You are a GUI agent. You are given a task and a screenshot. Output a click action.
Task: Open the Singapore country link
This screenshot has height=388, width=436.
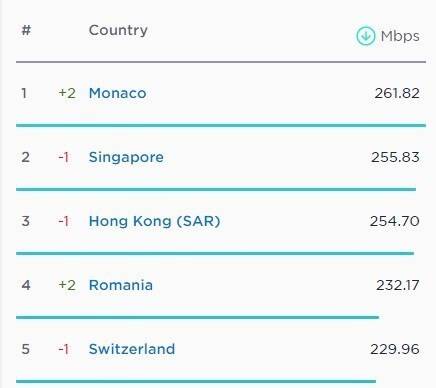pos(126,157)
